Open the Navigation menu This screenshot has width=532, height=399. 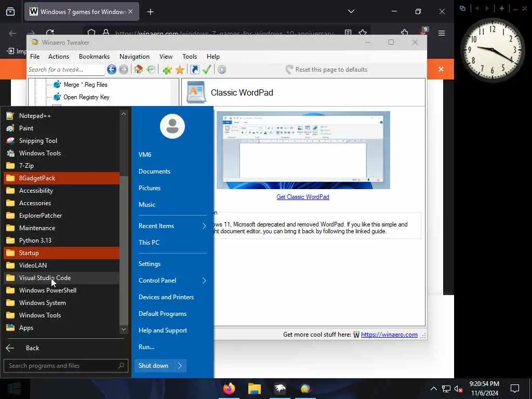click(x=135, y=57)
